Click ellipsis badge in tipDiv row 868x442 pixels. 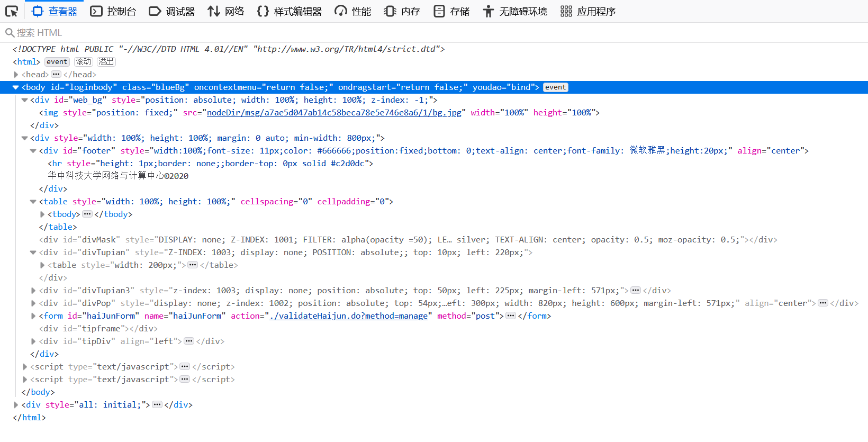pos(189,341)
